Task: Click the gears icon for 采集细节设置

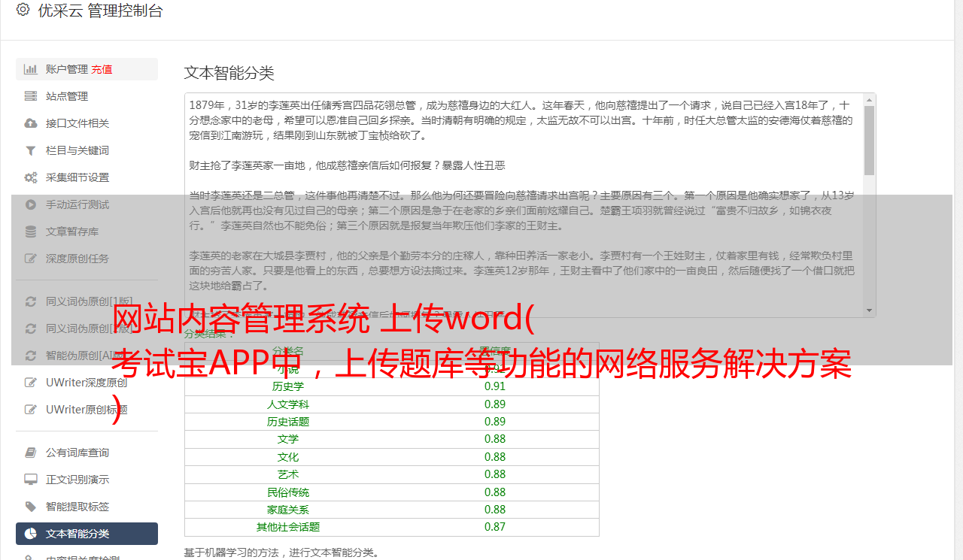Action: click(x=30, y=177)
